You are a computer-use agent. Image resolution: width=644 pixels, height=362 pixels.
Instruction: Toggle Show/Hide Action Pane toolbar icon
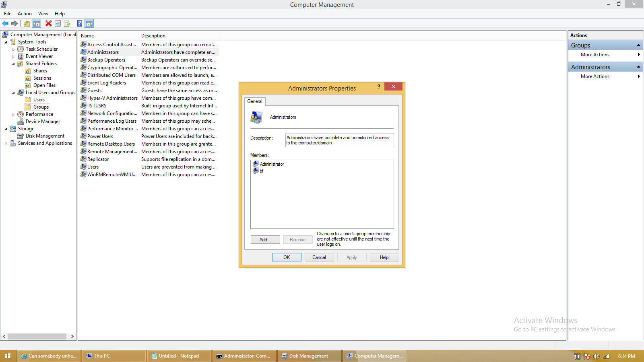(89, 23)
